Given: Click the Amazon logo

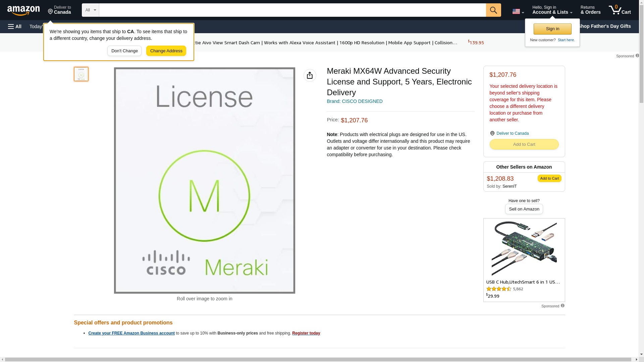Looking at the screenshot, I should [23, 10].
